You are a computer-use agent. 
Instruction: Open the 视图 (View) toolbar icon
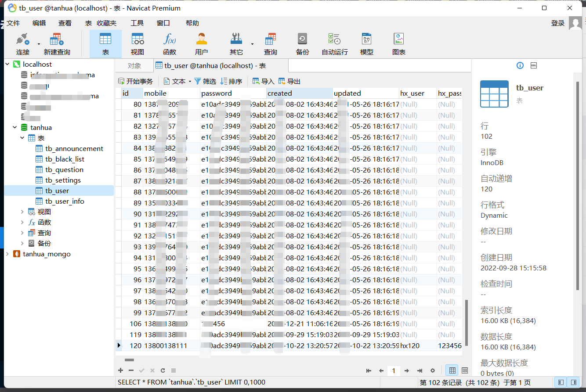click(x=137, y=44)
